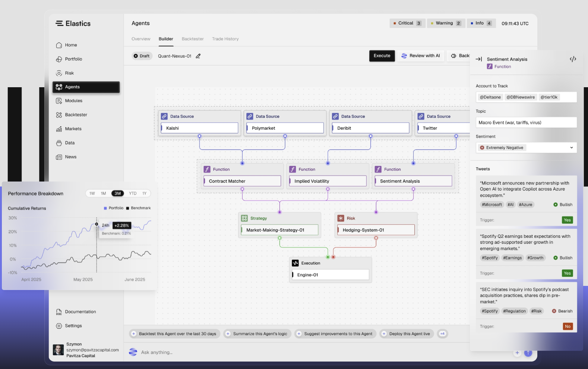
Task: Open the code view icon in Sentiment Analysis panel
Action: 573,59
